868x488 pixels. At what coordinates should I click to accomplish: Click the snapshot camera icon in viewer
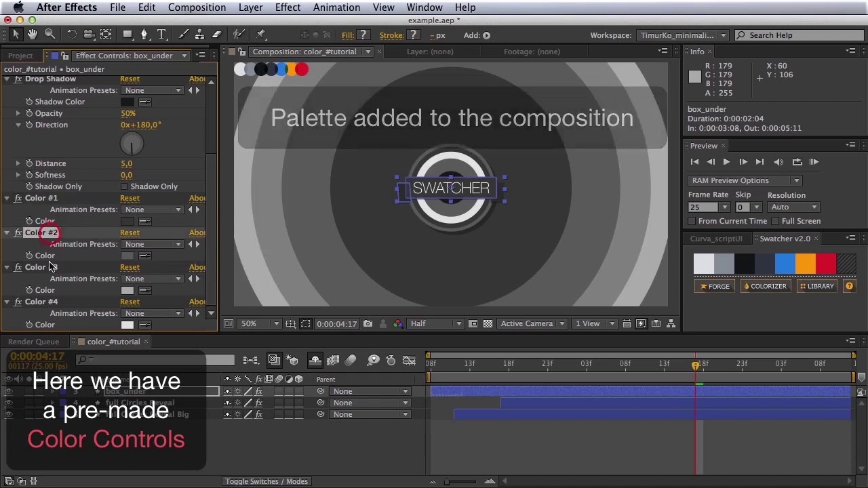(368, 324)
